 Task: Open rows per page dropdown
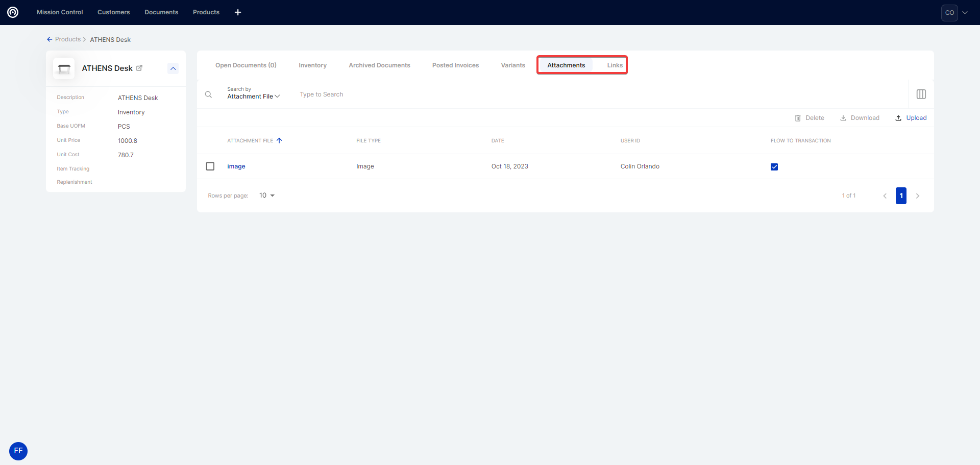266,195
